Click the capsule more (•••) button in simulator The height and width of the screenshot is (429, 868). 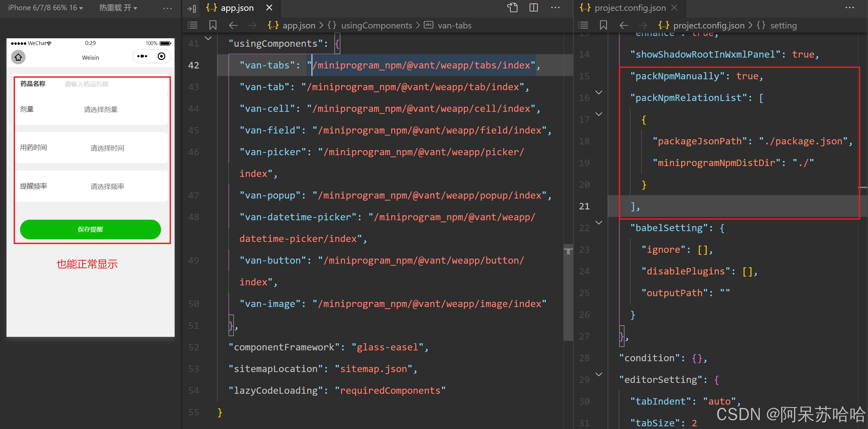pyautogui.click(x=142, y=56)
